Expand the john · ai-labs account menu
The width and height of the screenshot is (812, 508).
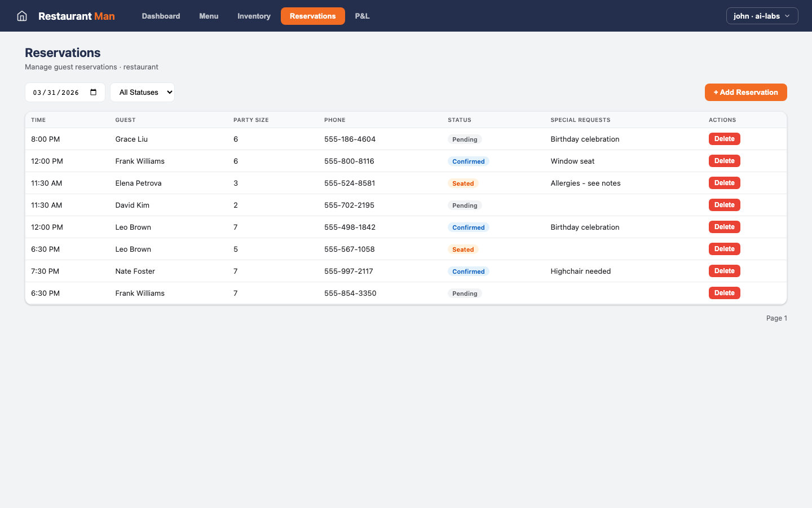point(762,16)
